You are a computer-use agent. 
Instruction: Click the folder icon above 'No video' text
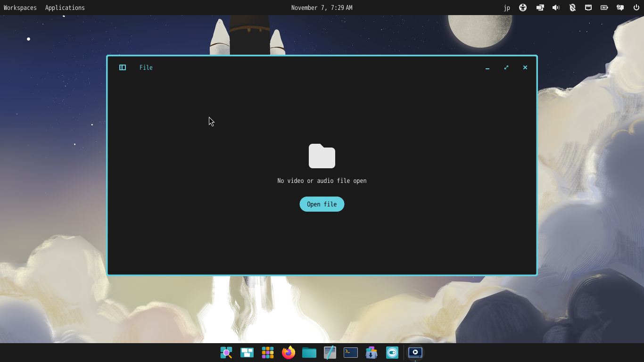322,156
